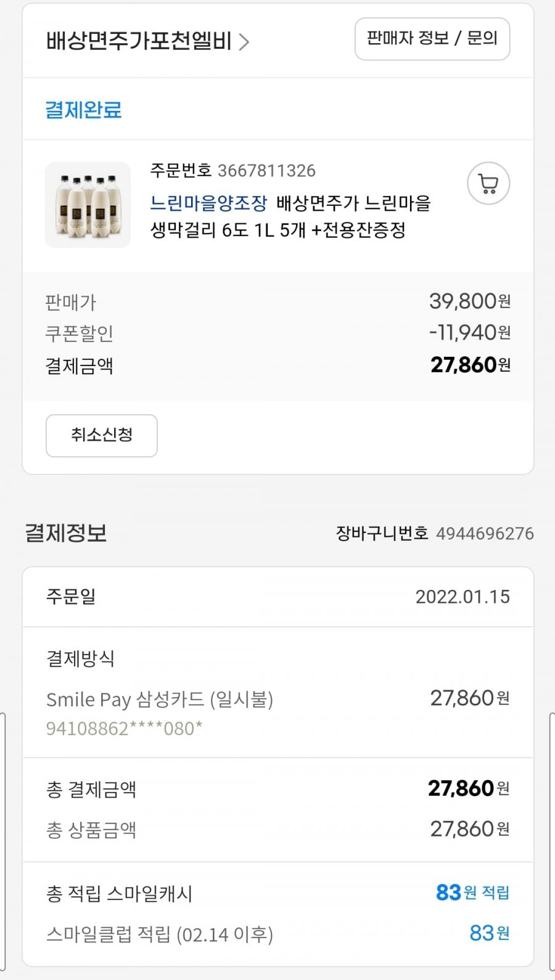Follow the 느린마을양조장 brand link
Image resolution: width=555 pixels, height=980 pixels.
[x=209, y=203]
